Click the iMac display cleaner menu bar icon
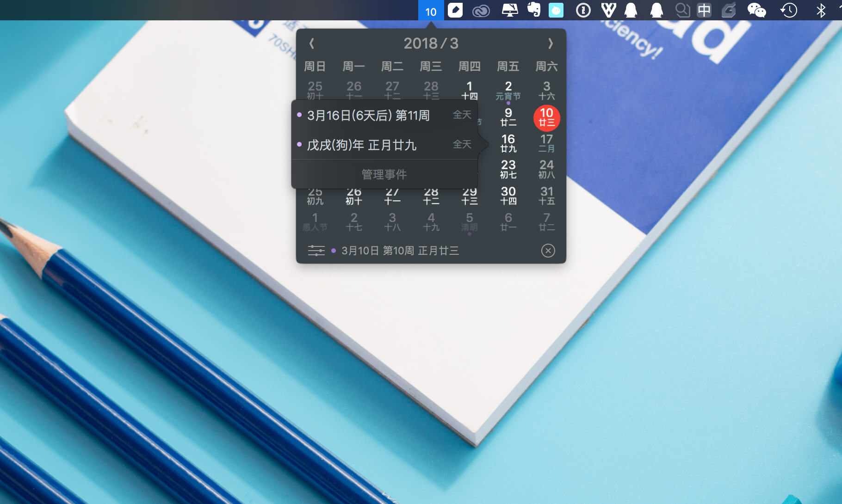This screenshot has width=842, height=504. [x=510, y=10]
